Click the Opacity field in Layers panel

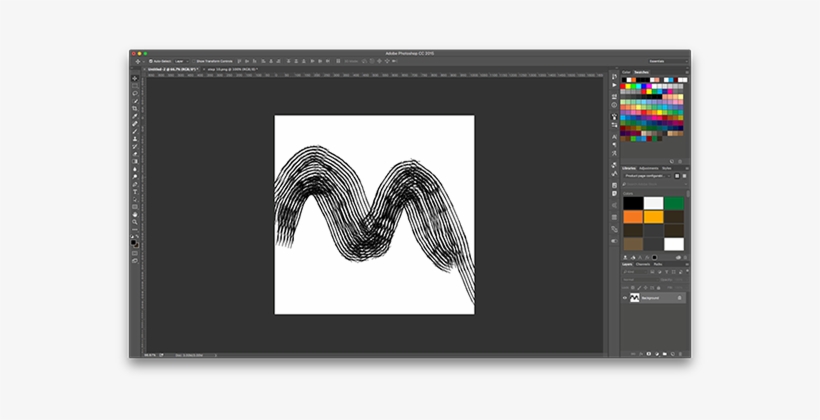[x=679, y=280]
